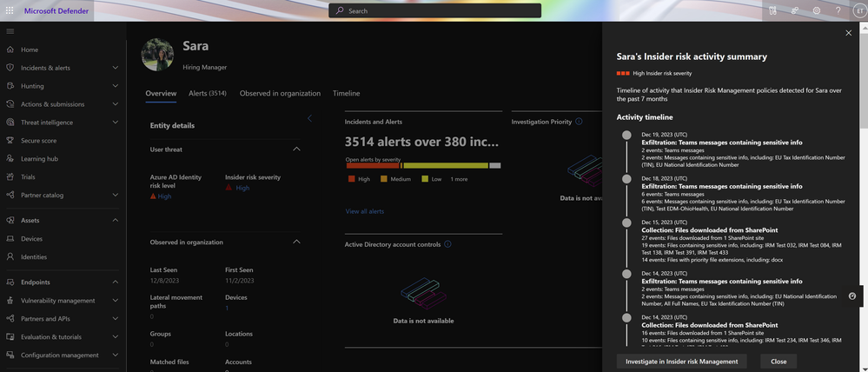The height and width of the screenshot is (372, 868).
Task: Click the 1 more legend entry
Action: pos(459,179)
